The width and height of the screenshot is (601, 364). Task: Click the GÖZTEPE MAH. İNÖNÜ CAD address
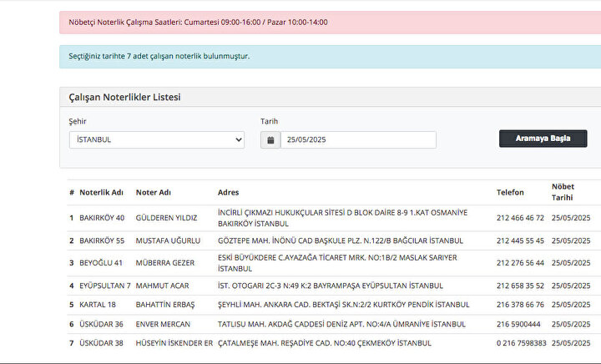(x=341, y=240)
